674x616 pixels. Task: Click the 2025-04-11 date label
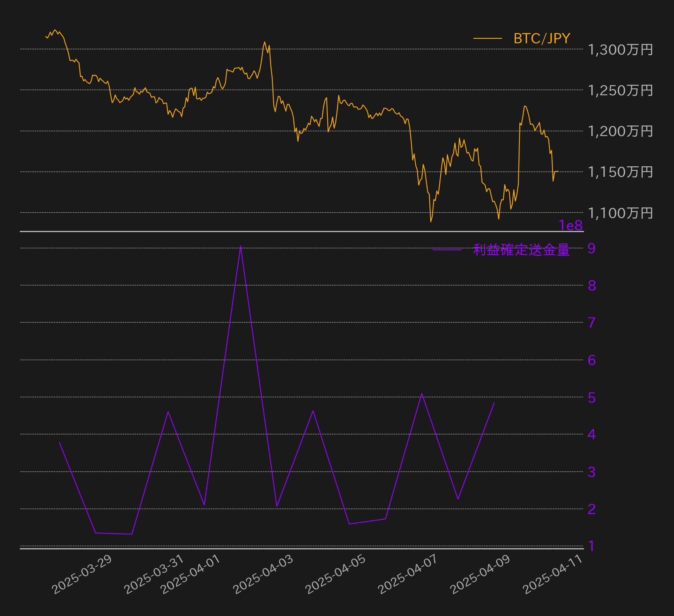(553, 574)
